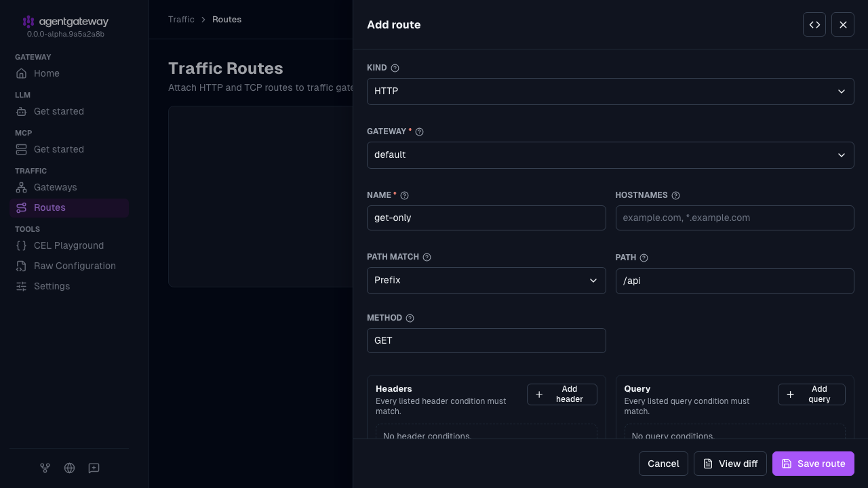Open the PATH MATCH dropdown showing Prefix
Viewport: 868px width, 488px height.
click(486, 281)
